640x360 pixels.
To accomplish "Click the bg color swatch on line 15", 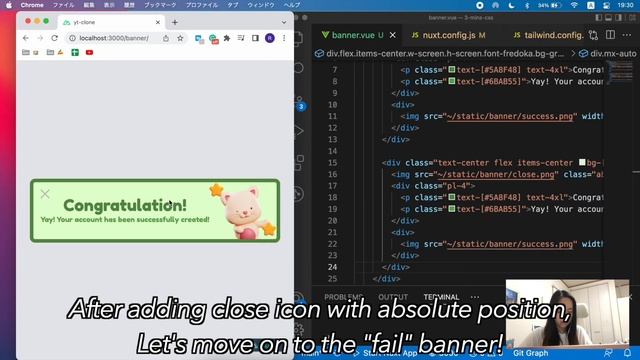I will pyautogui.click(x=582, y=162).
